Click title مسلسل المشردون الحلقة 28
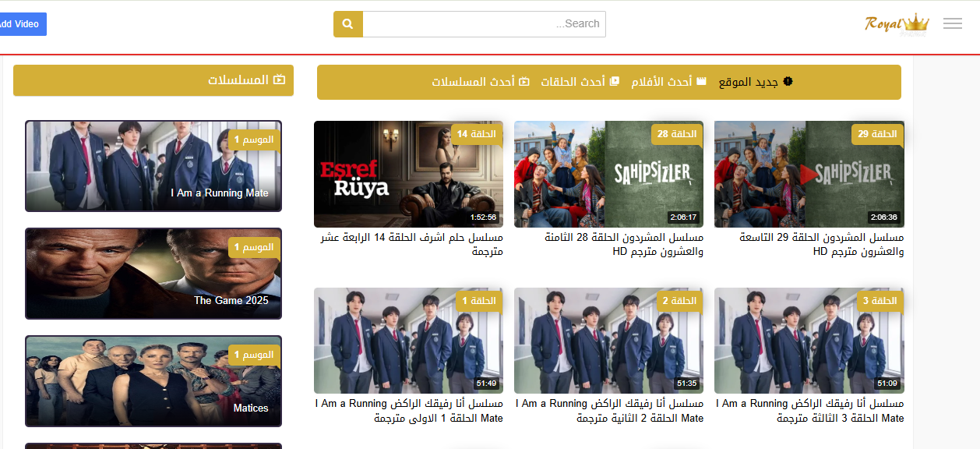The image size is (980, 449). (624, 244)
